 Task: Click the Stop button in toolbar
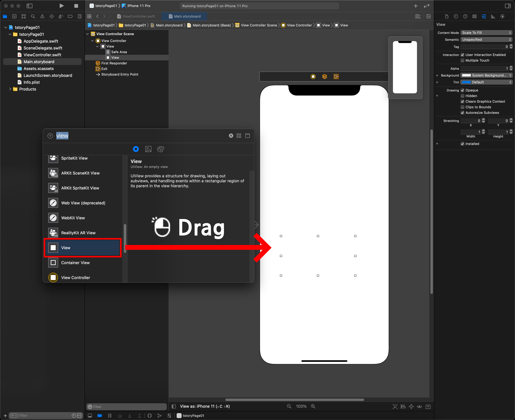coord(76,6)
